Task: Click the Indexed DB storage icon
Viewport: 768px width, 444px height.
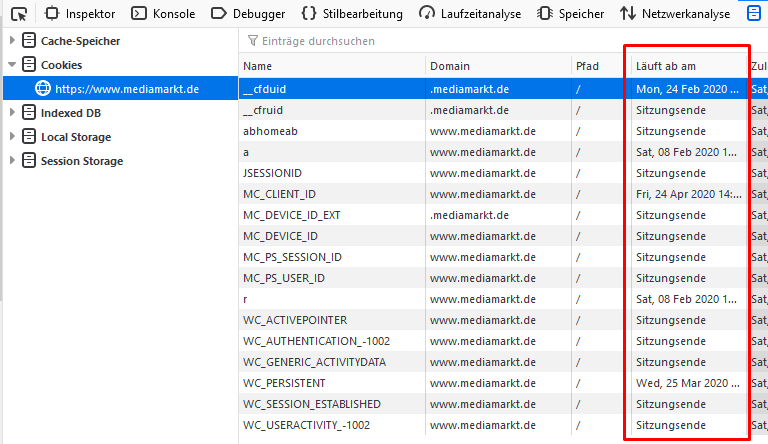Action: tap(29, 112)
